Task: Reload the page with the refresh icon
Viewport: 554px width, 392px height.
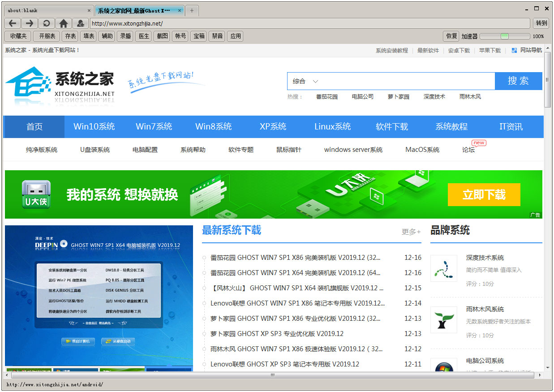Action: [x=47, y=23]
